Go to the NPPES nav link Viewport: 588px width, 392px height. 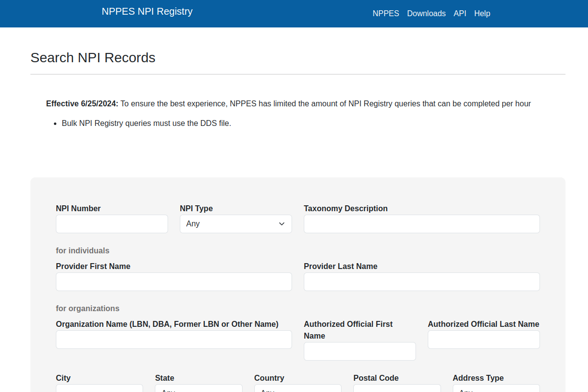click(386, 14)
